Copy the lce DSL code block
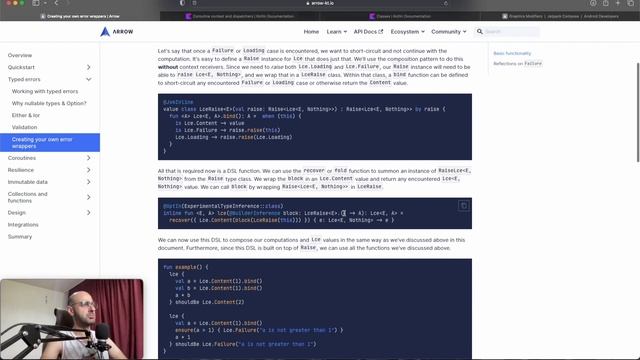 (463, 206)
